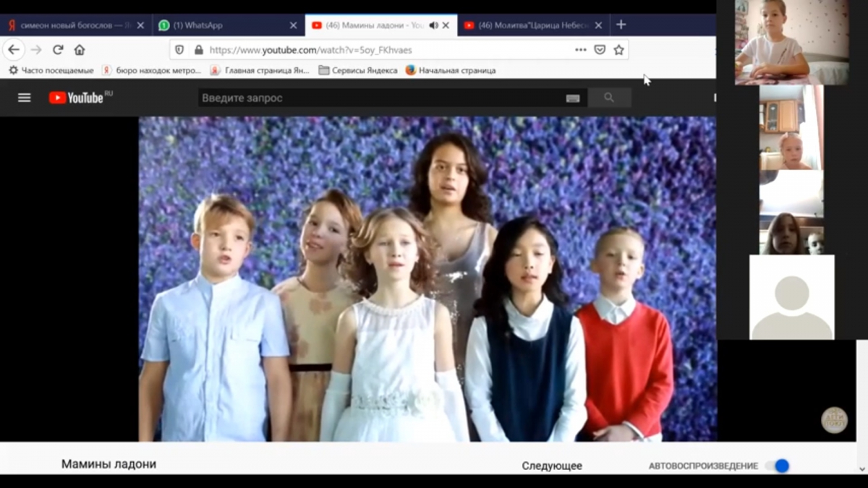Close the Мамины ладони YouTube tab

[446, 25]
